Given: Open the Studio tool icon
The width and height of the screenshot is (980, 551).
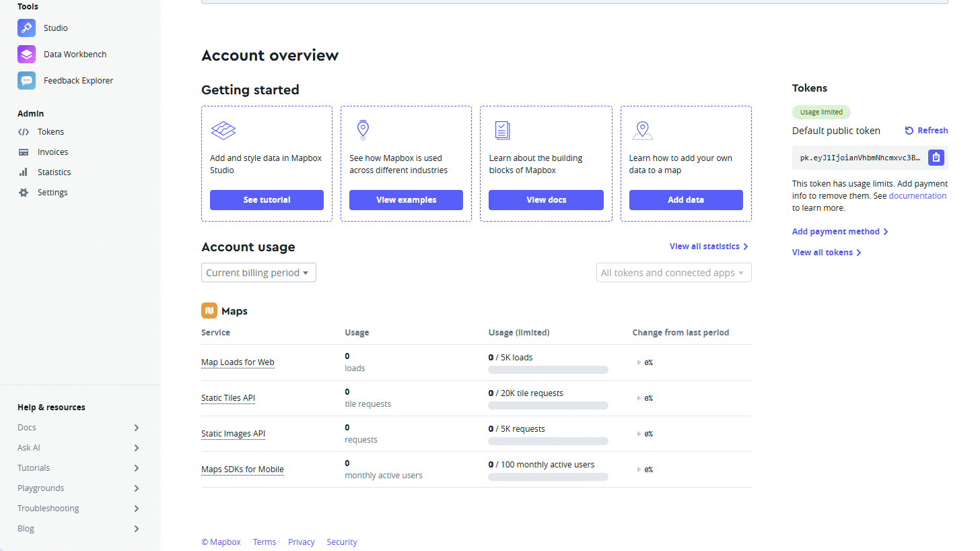Looking at the screenshot, I should pos(26,28).
